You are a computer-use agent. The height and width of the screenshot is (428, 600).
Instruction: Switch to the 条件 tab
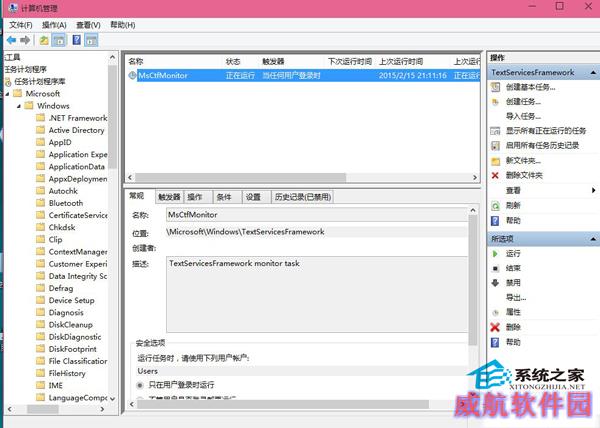coord(227,197)
